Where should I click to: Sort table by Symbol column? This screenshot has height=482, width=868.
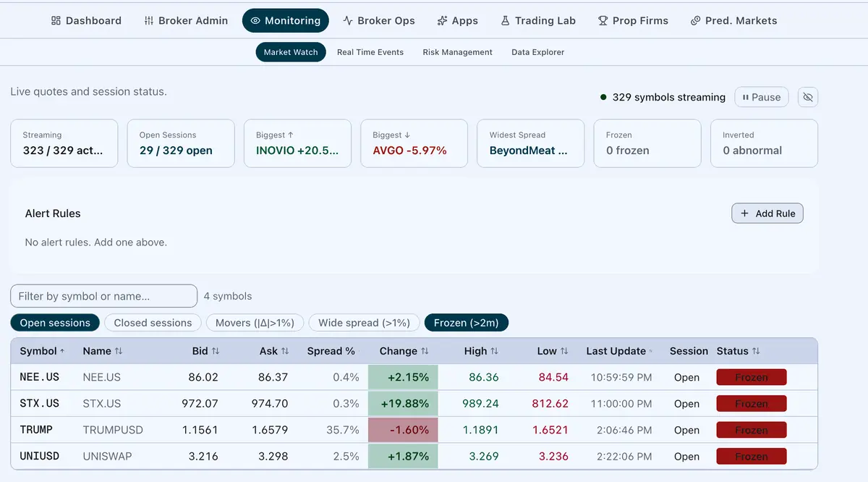[42, 351]
